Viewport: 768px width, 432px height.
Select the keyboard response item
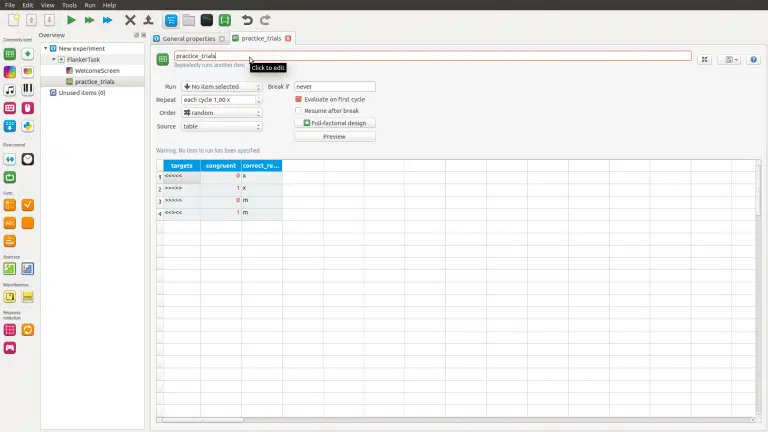point(10,108)
